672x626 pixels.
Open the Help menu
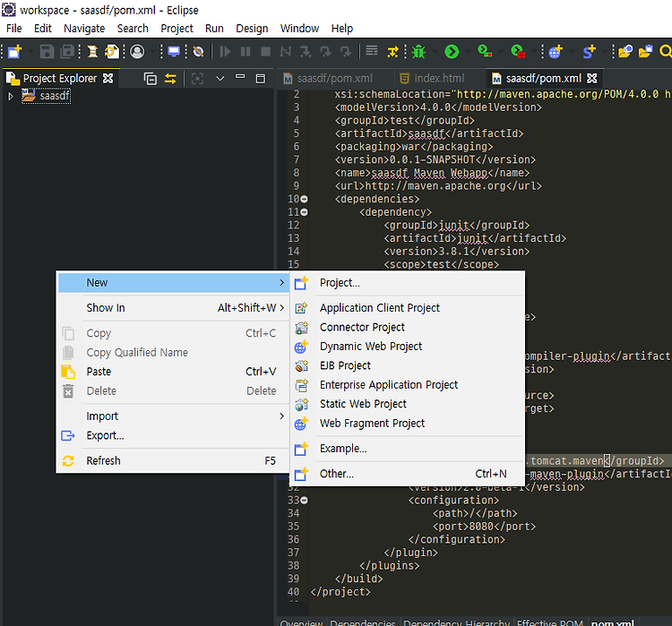point(342,29)
